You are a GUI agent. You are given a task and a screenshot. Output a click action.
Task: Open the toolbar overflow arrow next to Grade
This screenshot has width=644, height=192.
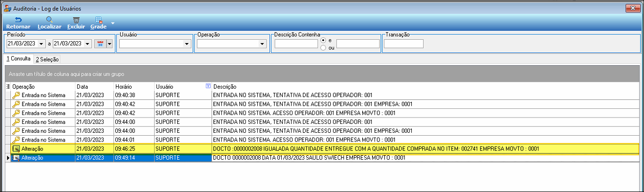pos(113,23)
